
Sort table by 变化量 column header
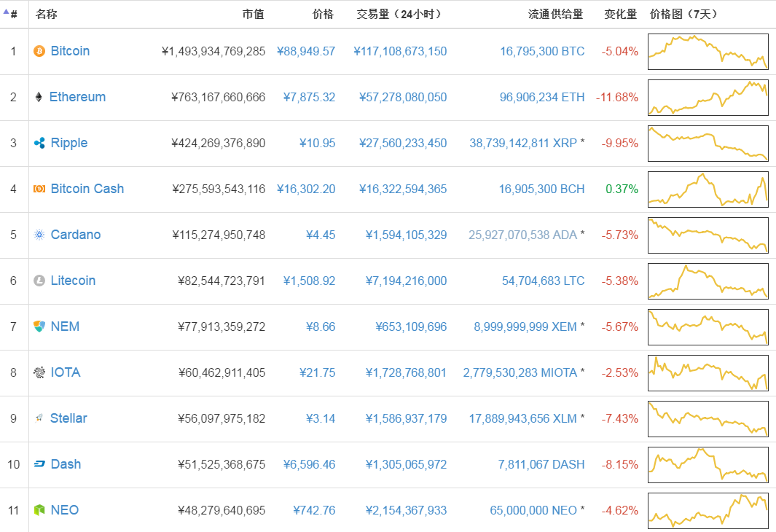620,14
